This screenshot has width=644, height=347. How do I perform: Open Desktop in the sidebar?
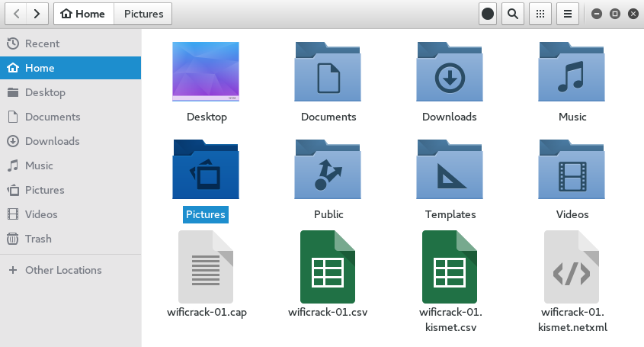(x=71, y=92)
